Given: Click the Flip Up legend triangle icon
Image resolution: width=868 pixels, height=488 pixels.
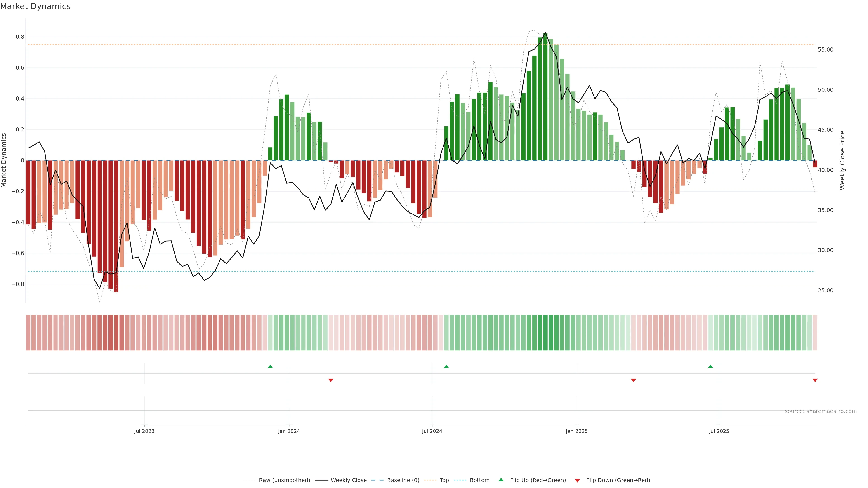Looking at the screenshot, I should (501, 480).
